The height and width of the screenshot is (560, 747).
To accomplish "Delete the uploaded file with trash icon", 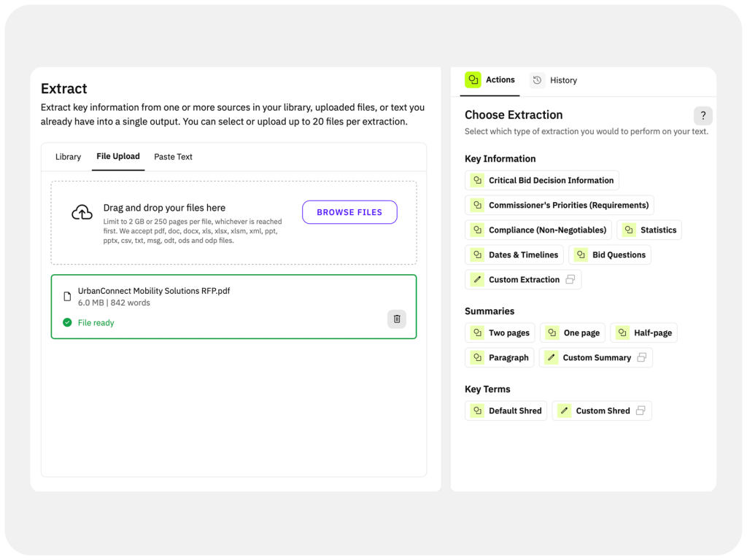I will tap(397, 319).
